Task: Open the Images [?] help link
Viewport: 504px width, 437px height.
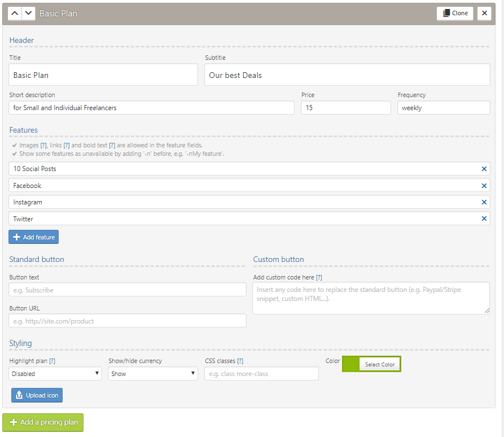Action: coord(43,145)
